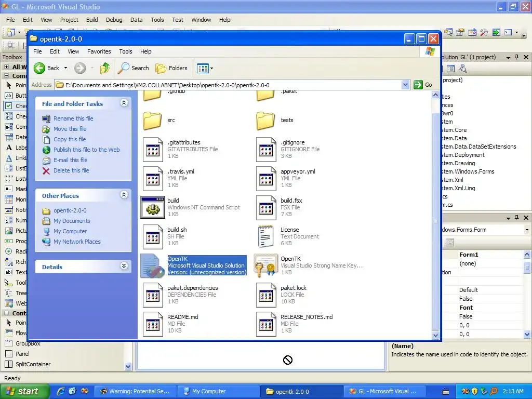Image resolution: width=532 pixels, height=399 pixels.
Task: Open Visual Studio's Build menu
Action: pyautogui.click(x=92, y=20)
